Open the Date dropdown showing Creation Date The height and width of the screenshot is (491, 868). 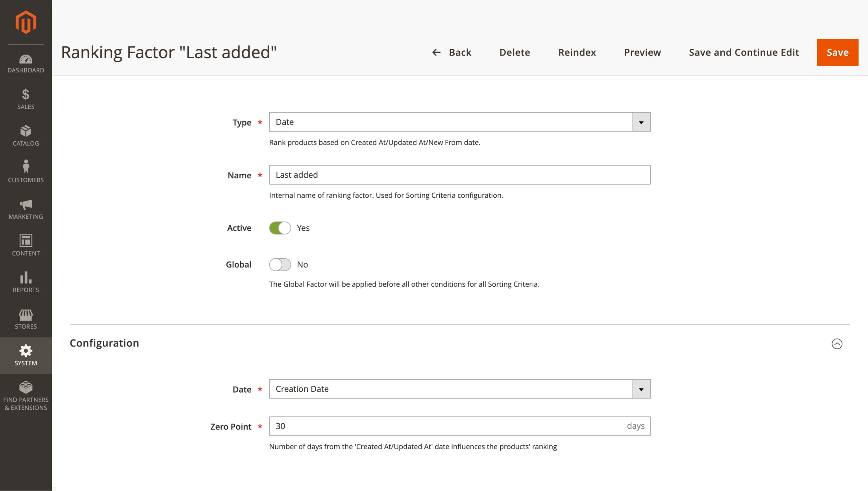click(x=459, y=389)
